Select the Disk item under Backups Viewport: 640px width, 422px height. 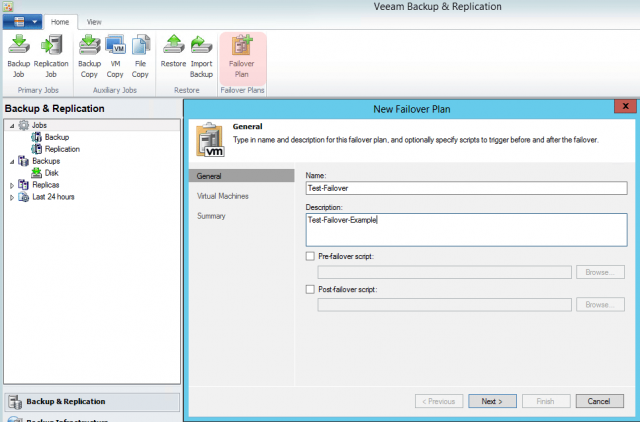coord(51,172)
